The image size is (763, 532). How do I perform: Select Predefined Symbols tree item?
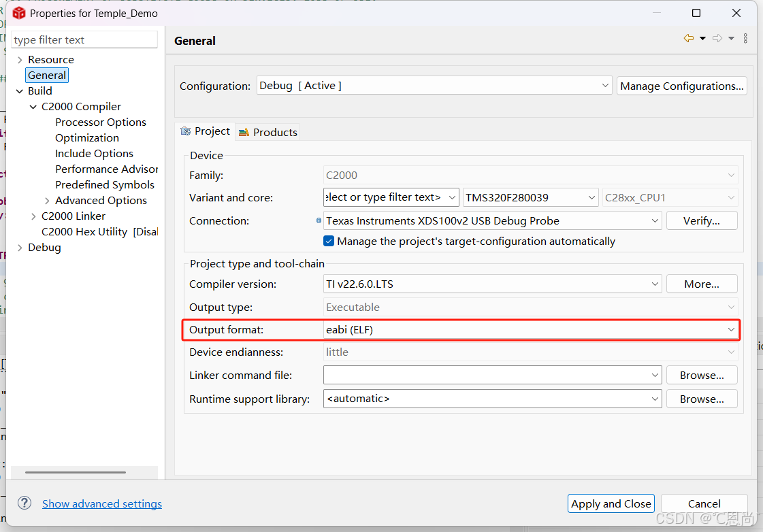point(105,185)
